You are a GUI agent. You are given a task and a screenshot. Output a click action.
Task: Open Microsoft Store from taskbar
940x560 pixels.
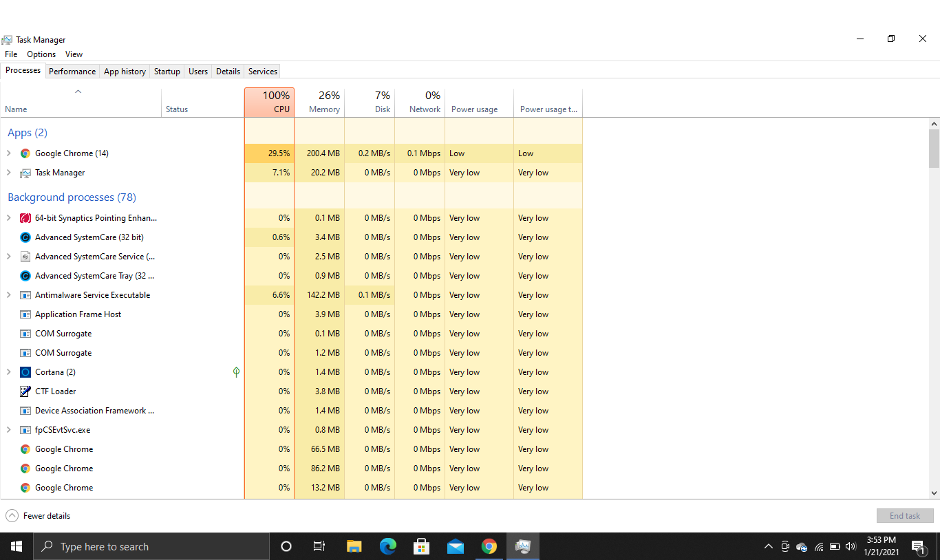(422, 546)
